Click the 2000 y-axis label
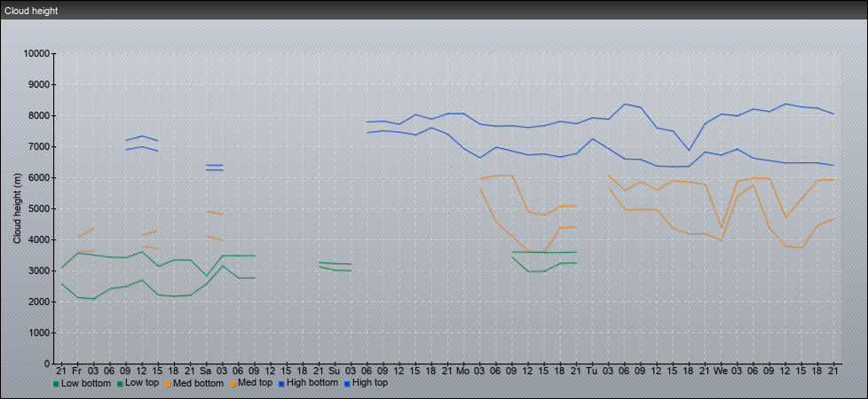 click(x=39, y=301)
